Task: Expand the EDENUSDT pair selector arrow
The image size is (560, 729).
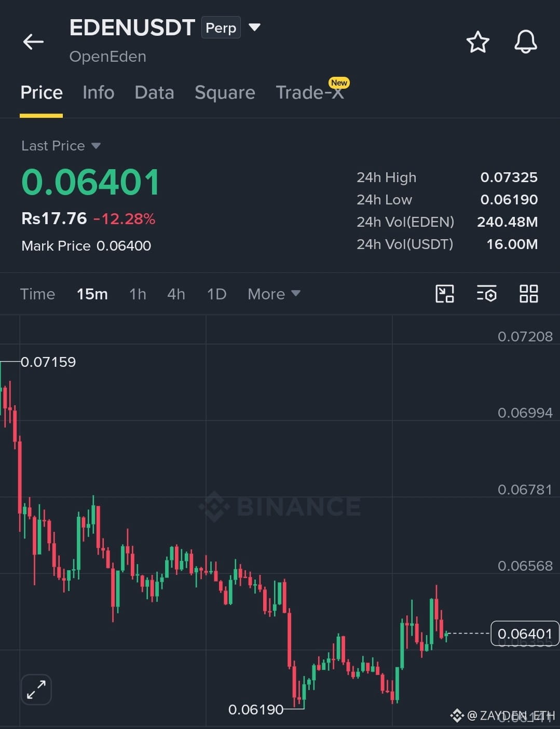Action: pyautogui.click(x=254, y=27)
